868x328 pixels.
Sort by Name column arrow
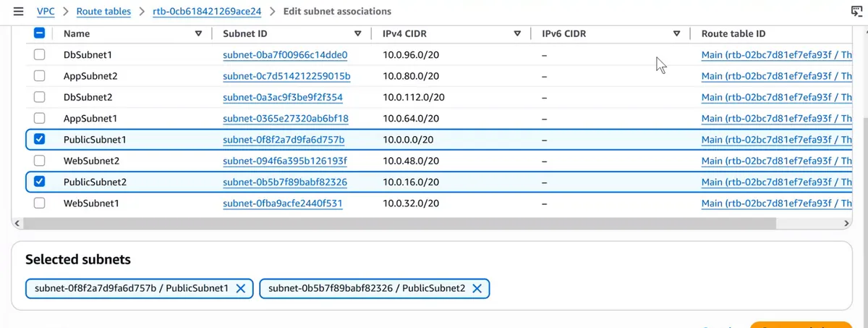(198, 33)
